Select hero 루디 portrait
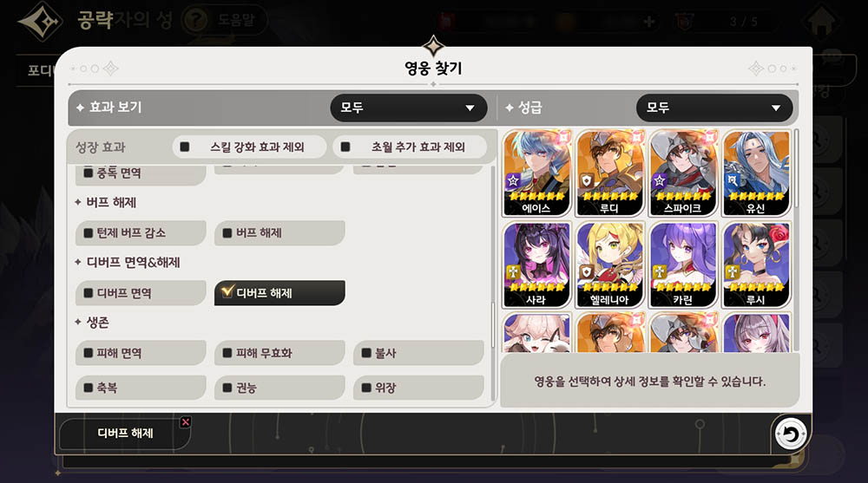 (x=610, y=173)
